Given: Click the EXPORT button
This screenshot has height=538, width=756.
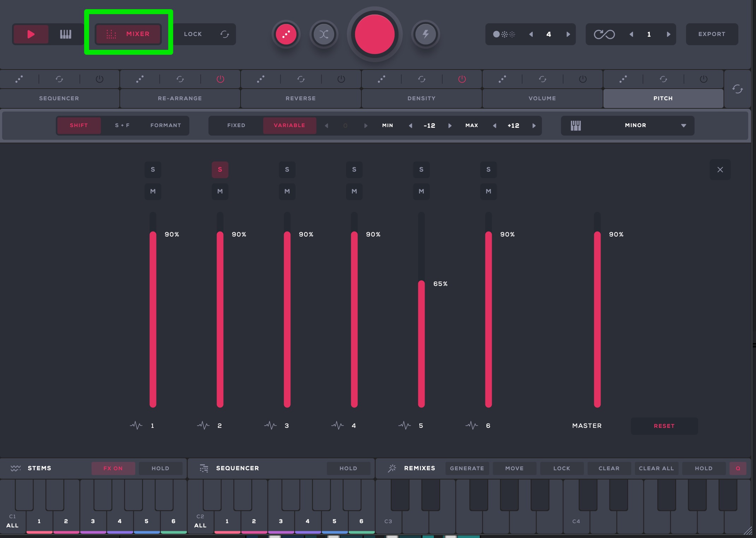Looking at the screenshot, I should point(711,34).
